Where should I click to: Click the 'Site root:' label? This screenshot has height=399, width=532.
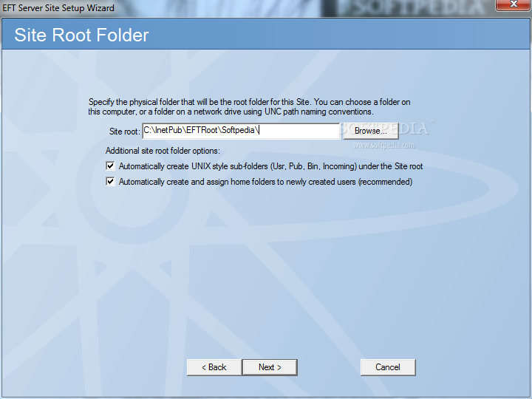coord(125,132)
